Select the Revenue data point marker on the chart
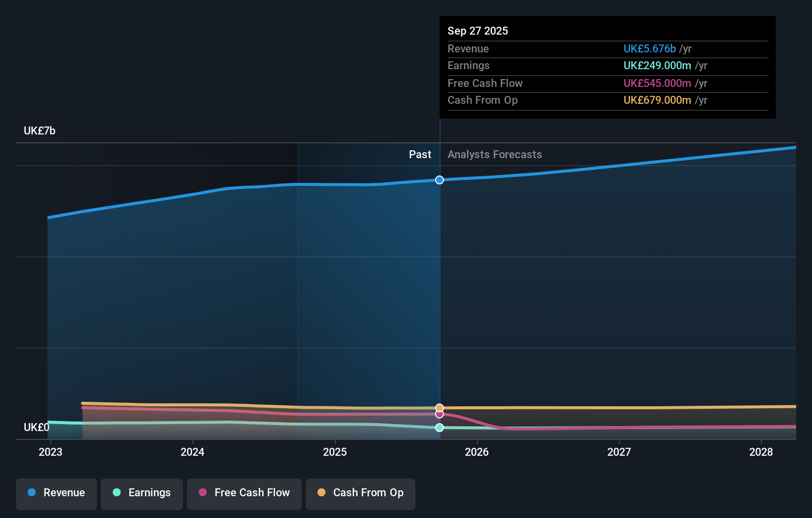This screenshot has width=812, height=518. [439, 180]
